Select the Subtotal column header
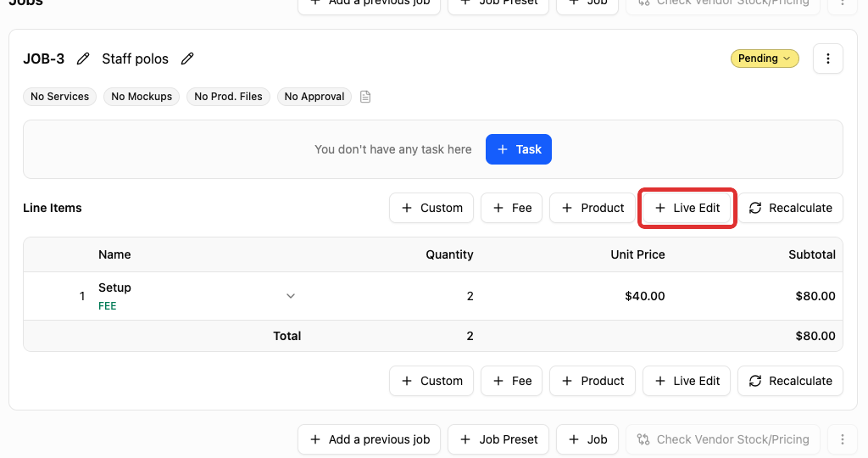This screenshot has width=868, height=458. (x=811, y=254)
